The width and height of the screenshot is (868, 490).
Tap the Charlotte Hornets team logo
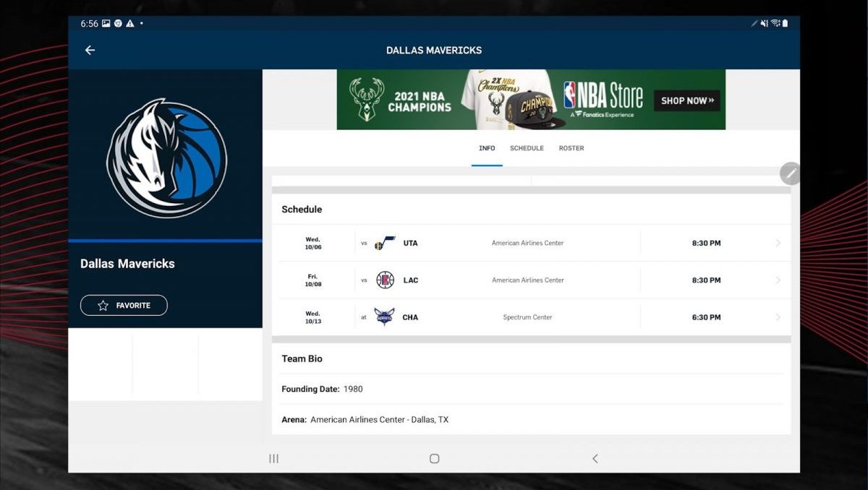point(384,317)
